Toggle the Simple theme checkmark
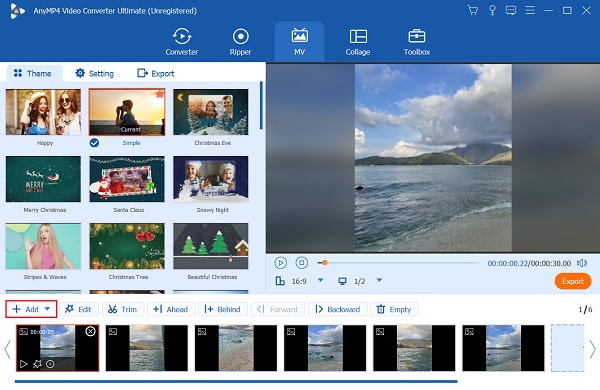The width and height of the screenshot is (600, 390). 94,143
